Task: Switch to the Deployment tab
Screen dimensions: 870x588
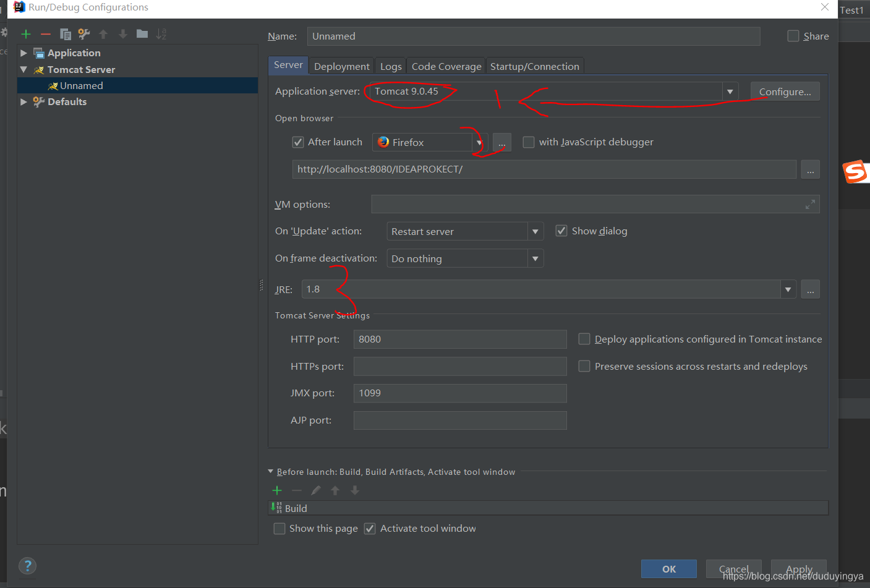Action: (x=342, y=66)
